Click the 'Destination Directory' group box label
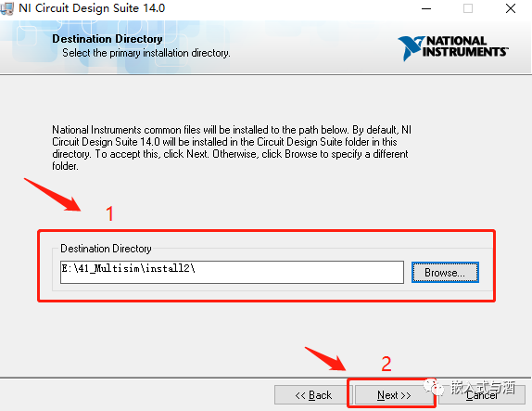532x411 pixels. click(106, 249)
